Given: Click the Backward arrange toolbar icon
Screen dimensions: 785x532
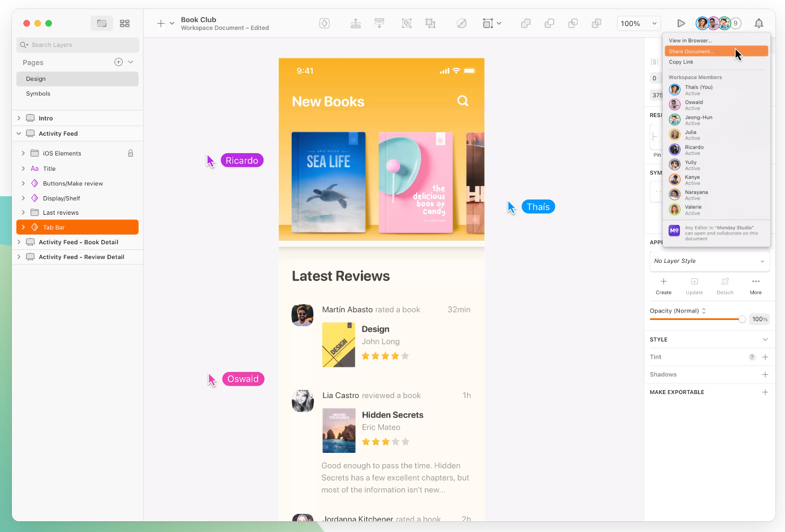Looking at the screenshot, I should 379,23.
